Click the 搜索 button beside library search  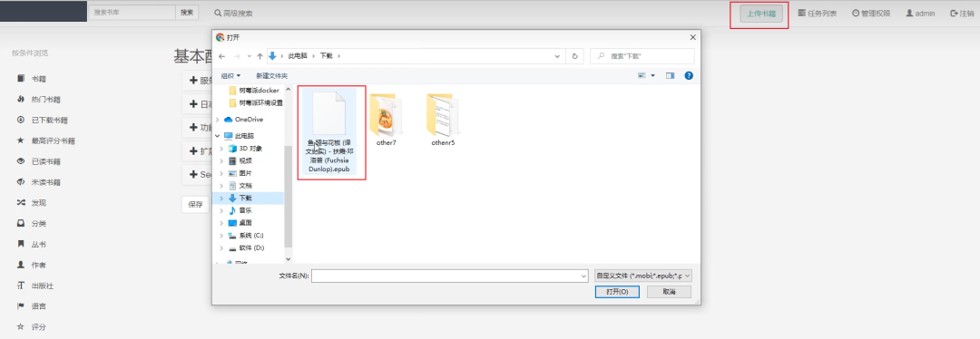point(187,13)
